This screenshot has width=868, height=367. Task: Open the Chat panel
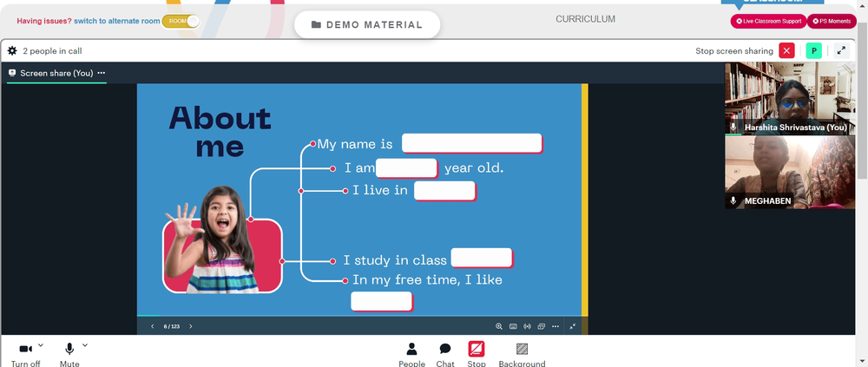pyautogui.click(x=445, y=354)
